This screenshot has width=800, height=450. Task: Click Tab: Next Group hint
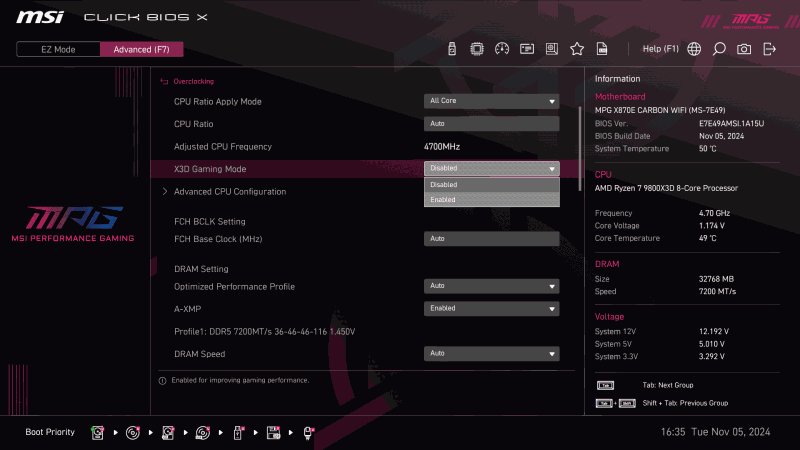(667, 385)
